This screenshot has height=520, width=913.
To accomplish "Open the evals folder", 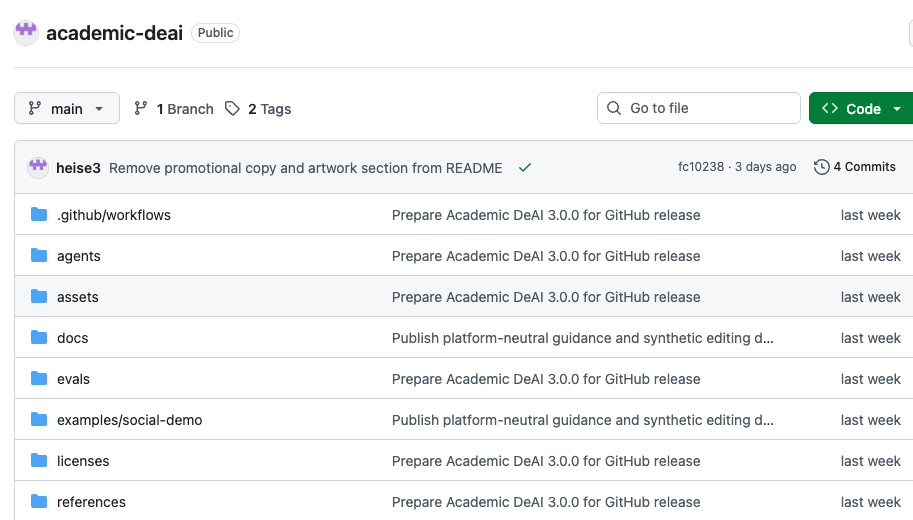I will [73, 379].
